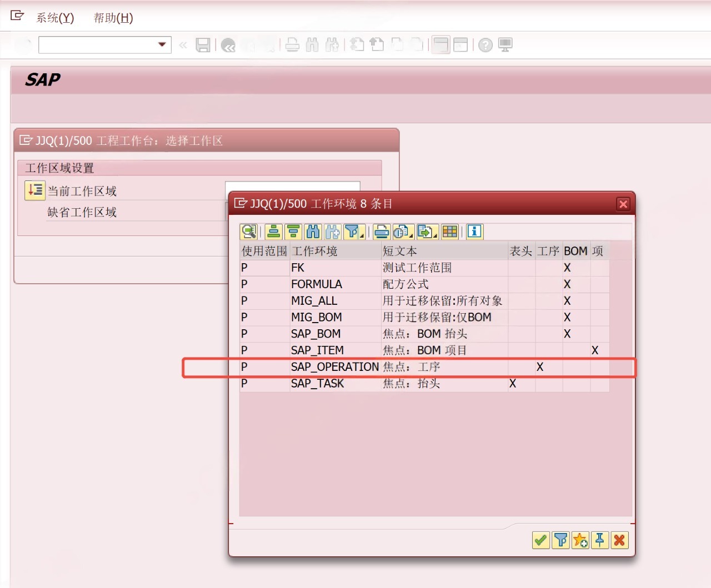
Task: Click the 项 column header
Action: pyautogui.click(x=599, y=251)
